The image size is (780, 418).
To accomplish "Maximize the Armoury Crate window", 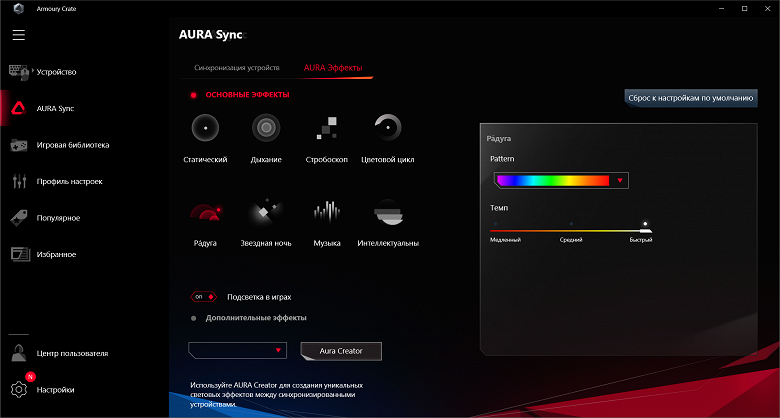I will [x=745, y=8].
